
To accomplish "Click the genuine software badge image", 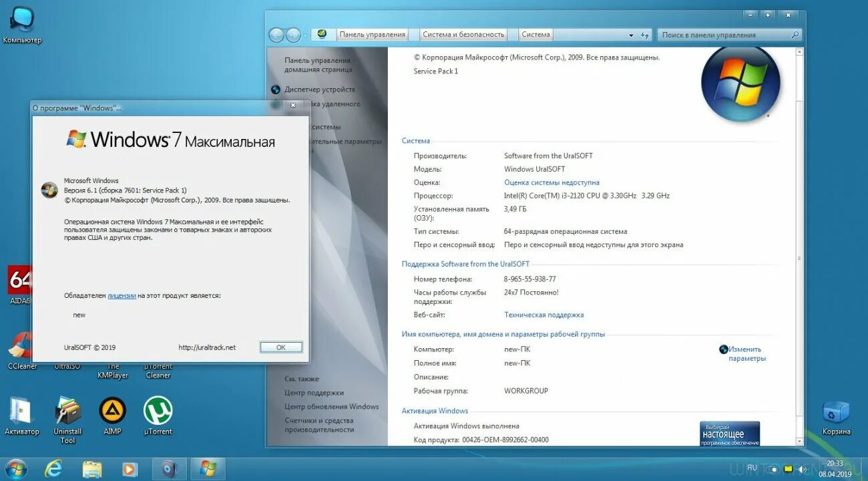I will pos(730,434).
